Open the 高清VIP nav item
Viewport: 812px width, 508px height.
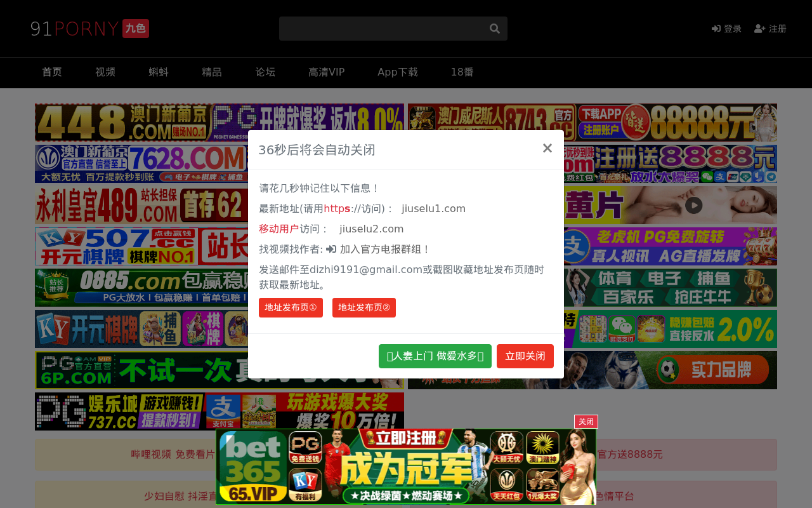click(x=326, y=72)
